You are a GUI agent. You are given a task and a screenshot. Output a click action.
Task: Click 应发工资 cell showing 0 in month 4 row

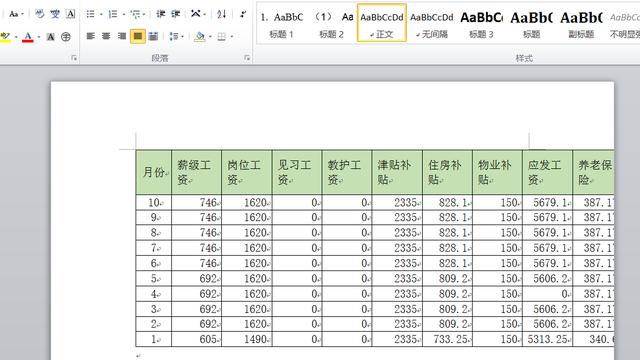547,294
